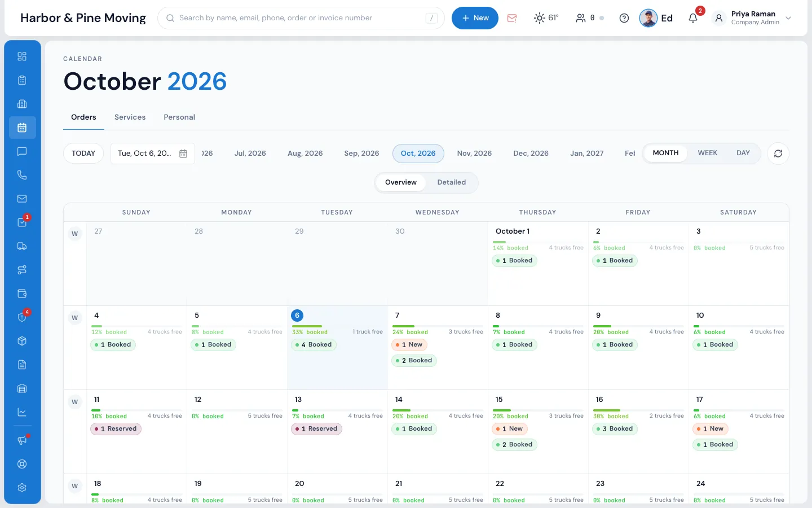This screenshot has height=508, width=812.
Task: Select the Oct, 2026 month pill
Action: click(418, 154)
